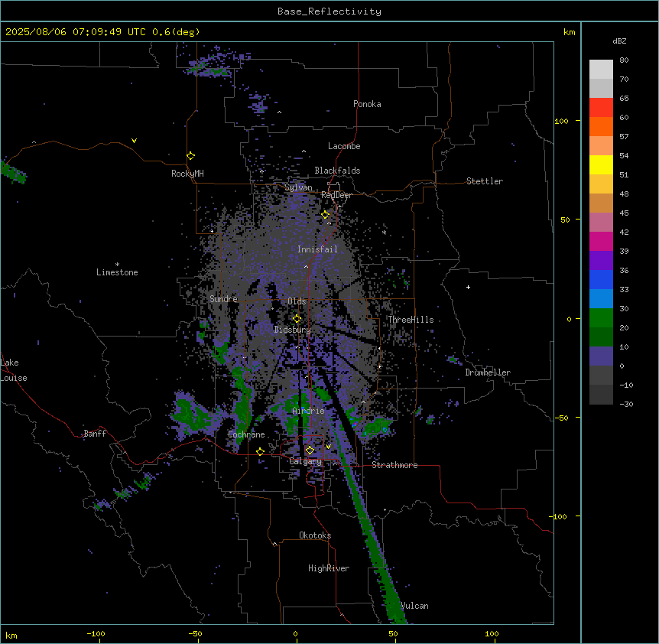Click the Airdrie city label
Image resolution: width=659 pixels, height=644 pixels.
point(309,411)
